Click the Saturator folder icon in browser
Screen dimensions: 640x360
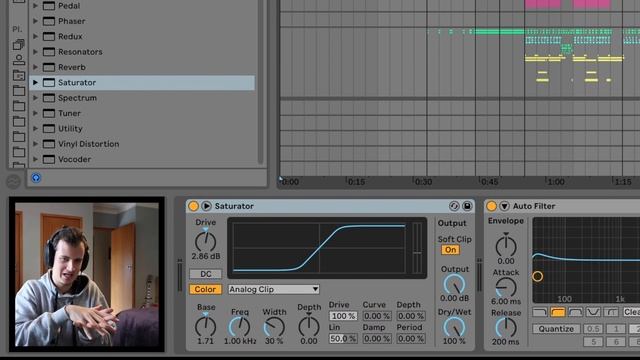point(49,82)
